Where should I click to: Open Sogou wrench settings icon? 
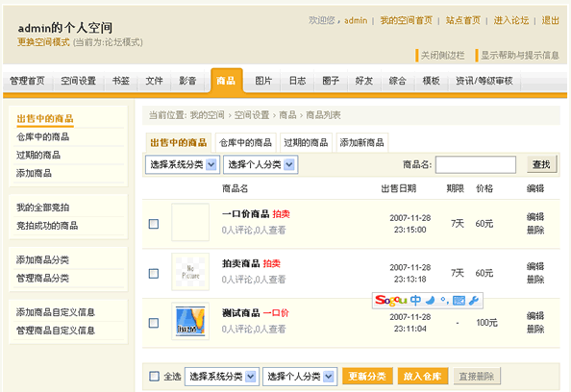pos(473,301)
